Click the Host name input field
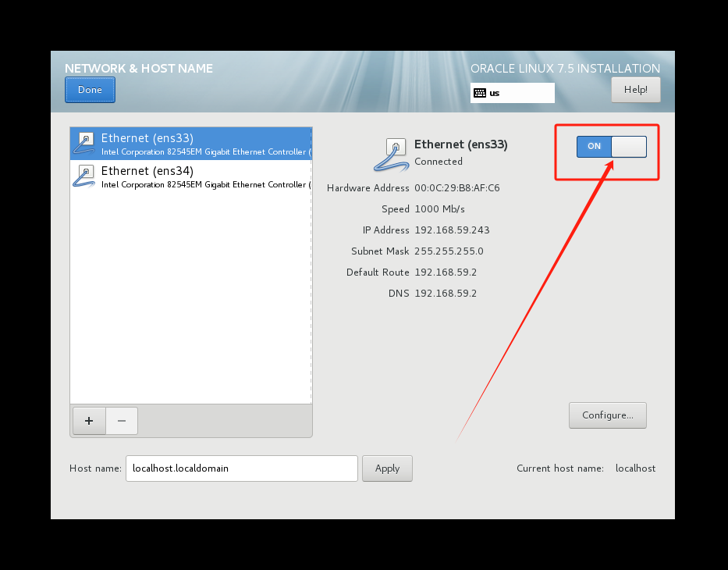This screenshot has width=728, height=570. (241, 468)
